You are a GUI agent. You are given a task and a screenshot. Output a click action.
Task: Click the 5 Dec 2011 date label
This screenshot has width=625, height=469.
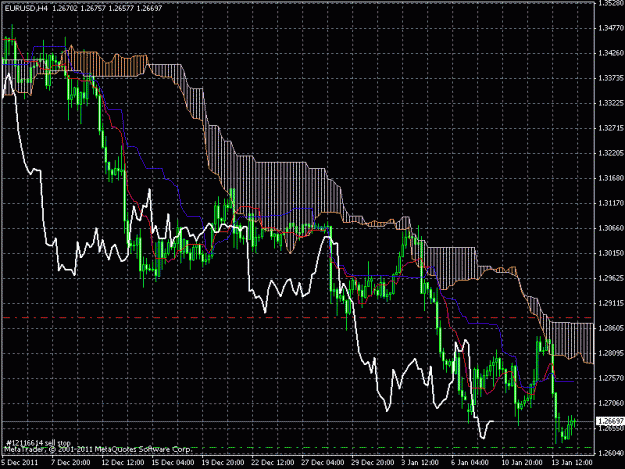(20, 462)
